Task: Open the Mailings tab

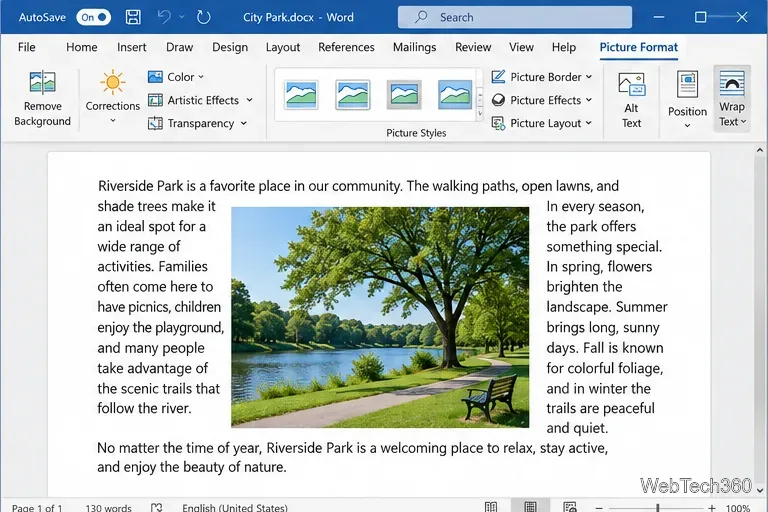Action: (x=414, y=47)
